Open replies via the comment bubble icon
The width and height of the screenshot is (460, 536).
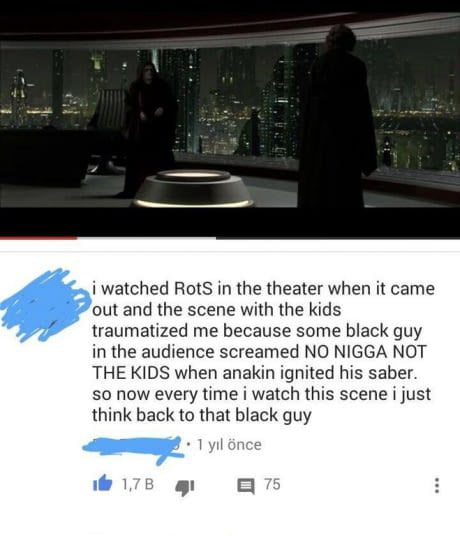coord(246,485)
